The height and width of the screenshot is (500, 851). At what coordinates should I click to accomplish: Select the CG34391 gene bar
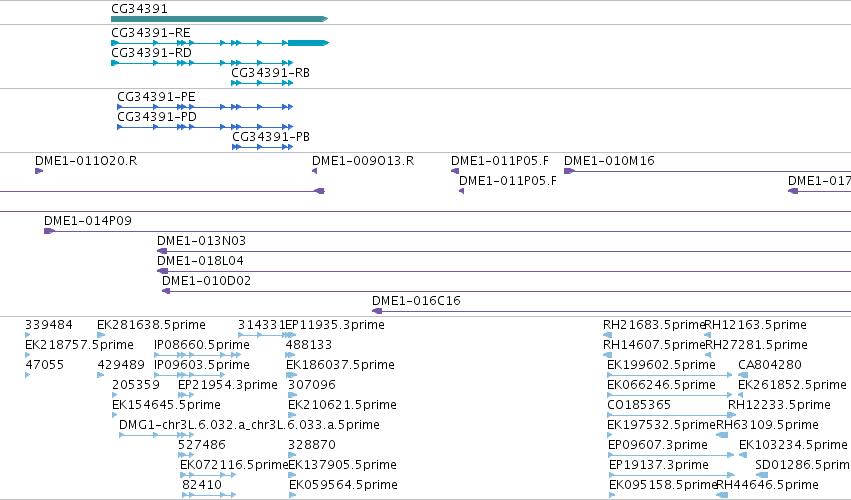pyautogui.click(x=219, y=19)
